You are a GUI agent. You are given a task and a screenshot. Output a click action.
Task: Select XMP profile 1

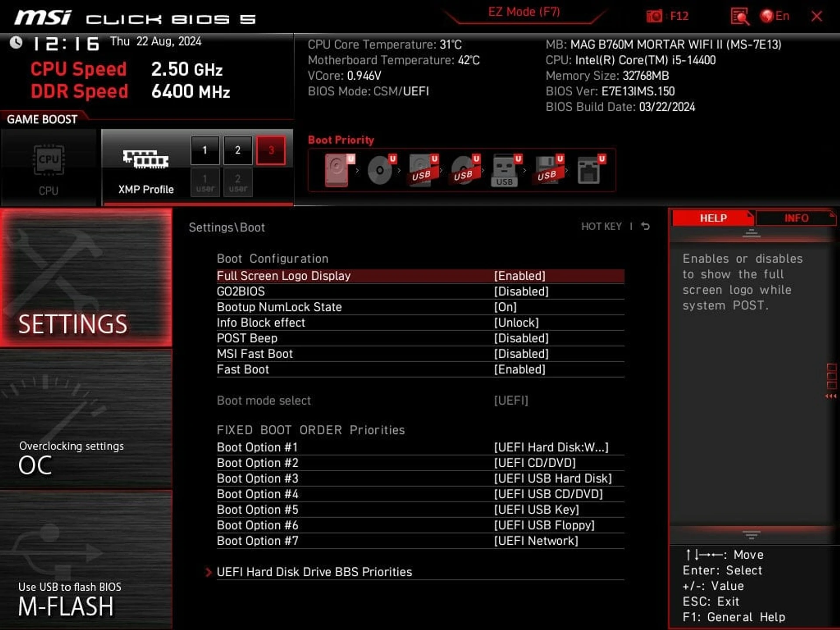coord(205,150)
